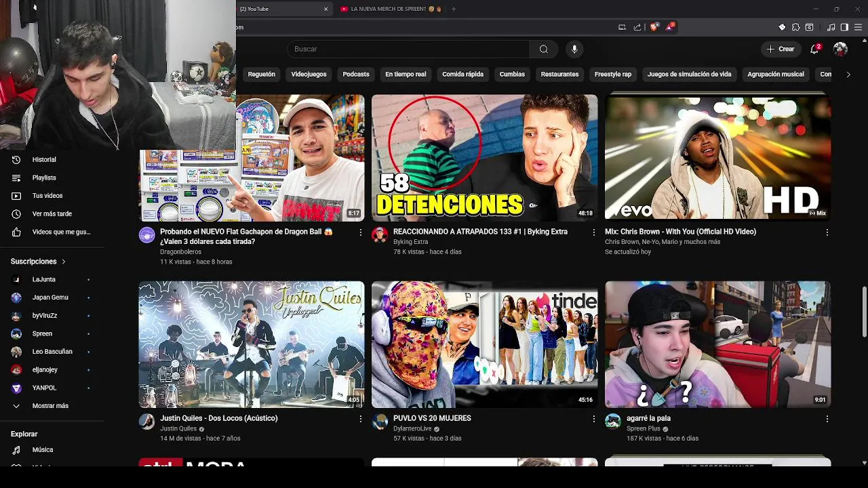Open Dragonboleros channel avatar under video
The width and height of the screenshot is (868, 488).
tap(146, 235)
